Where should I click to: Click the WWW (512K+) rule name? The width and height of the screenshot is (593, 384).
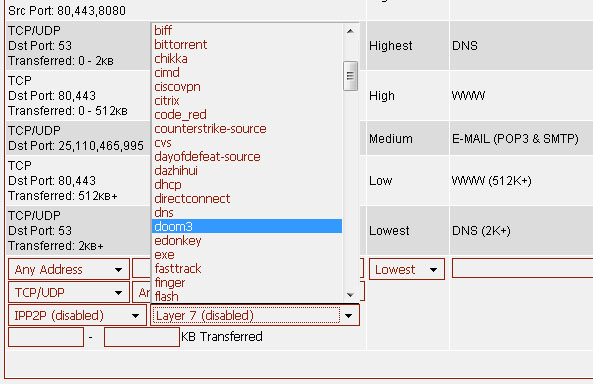492,181
